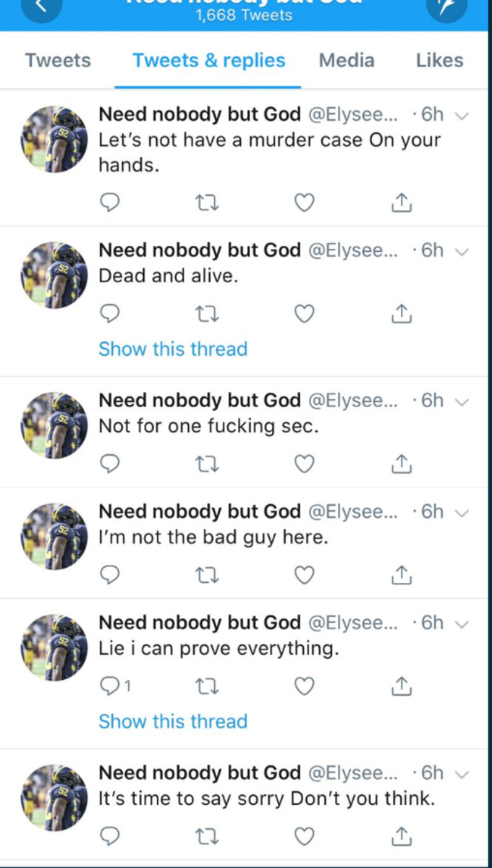The width and height of the screenshot is (492, 868).
Task: Switch to the Media tab
Action: [x=347, y=60]
